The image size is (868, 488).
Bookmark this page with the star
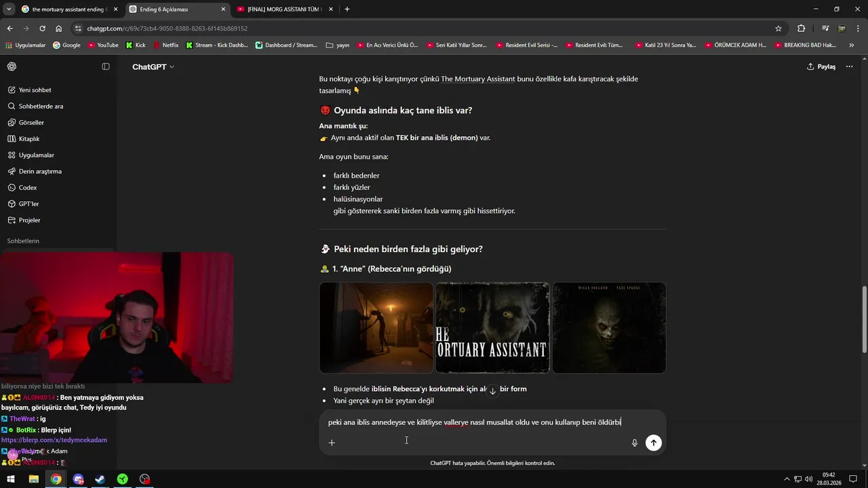point(778,28)
